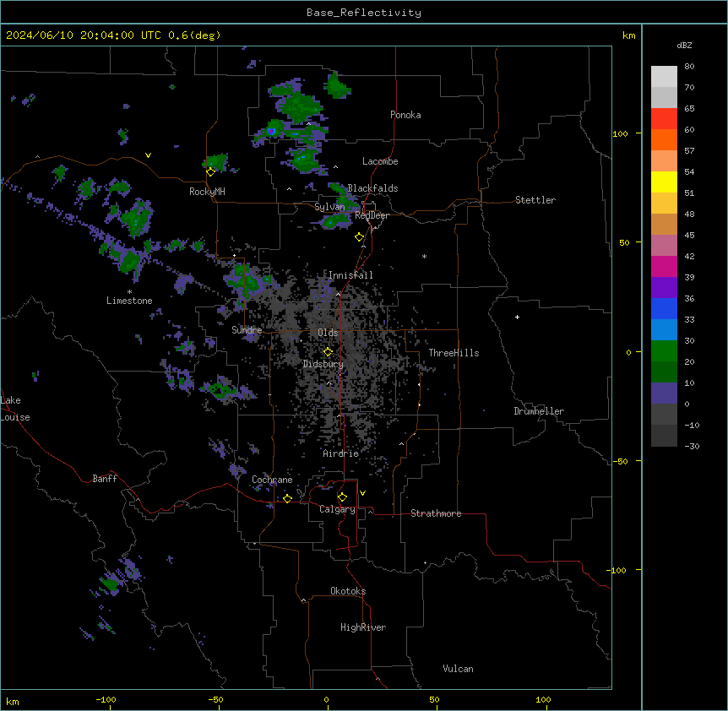Viewport: 728px width, 711px height.
Task: Select the 0 tick on the bottom axis
Action: (326, 699)
